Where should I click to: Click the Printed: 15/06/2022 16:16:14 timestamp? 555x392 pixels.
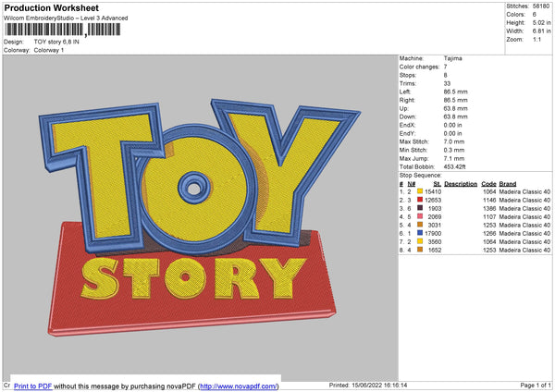tap(368, 386)
